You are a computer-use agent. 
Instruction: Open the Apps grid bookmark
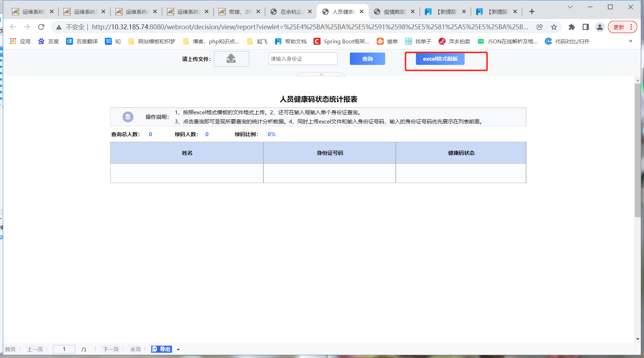tap(20, 41)
